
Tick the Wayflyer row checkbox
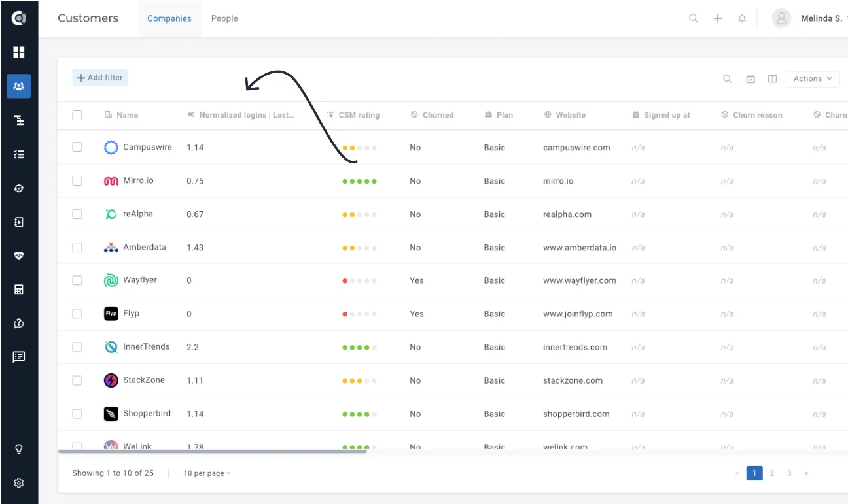[77, 280]
